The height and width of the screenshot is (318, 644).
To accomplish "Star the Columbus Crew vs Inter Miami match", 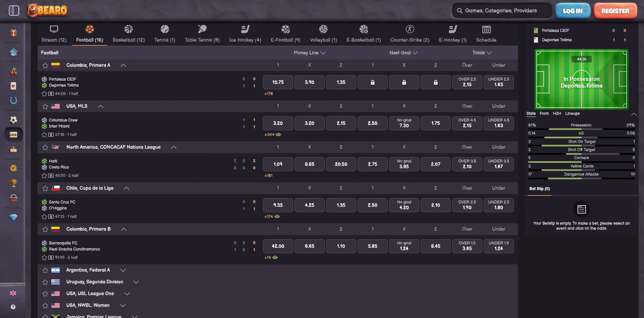I will pos(44,135).
